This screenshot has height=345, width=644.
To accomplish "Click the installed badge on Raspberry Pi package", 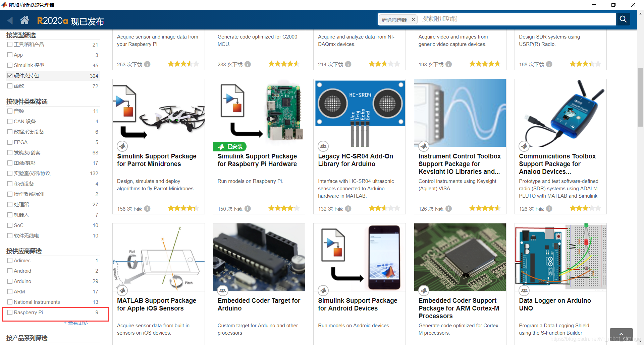I will [230, 147].
